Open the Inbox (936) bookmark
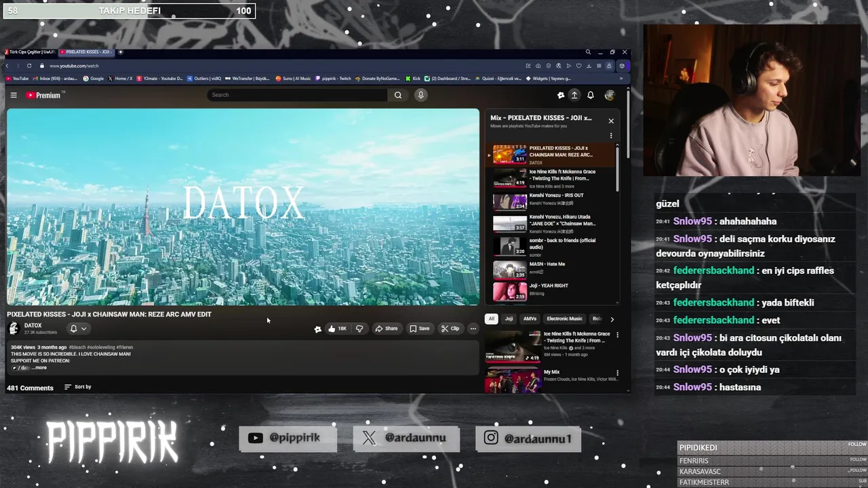Viewport: 868px width, 488px height. [x=56, y=79]
